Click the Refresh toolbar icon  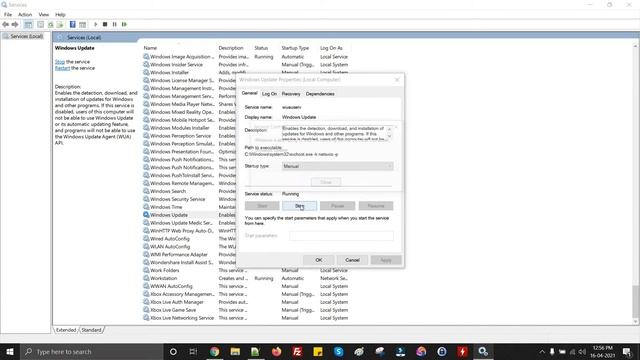coord(51,24)
